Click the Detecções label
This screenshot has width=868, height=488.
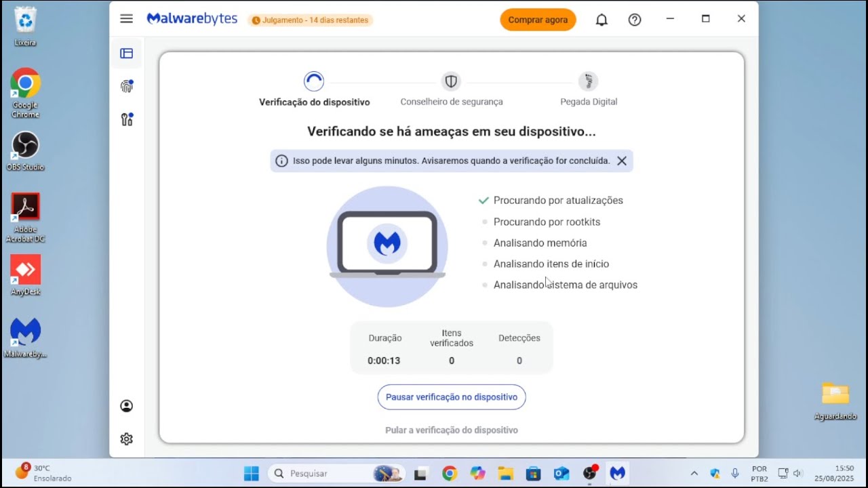(519, 338)
